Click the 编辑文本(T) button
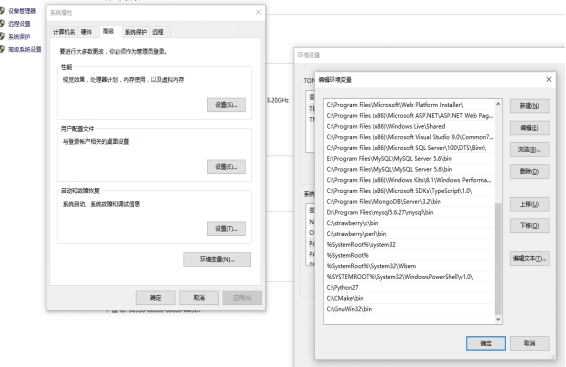The width and height of the screenshot is (566, 367). (530, 258)
